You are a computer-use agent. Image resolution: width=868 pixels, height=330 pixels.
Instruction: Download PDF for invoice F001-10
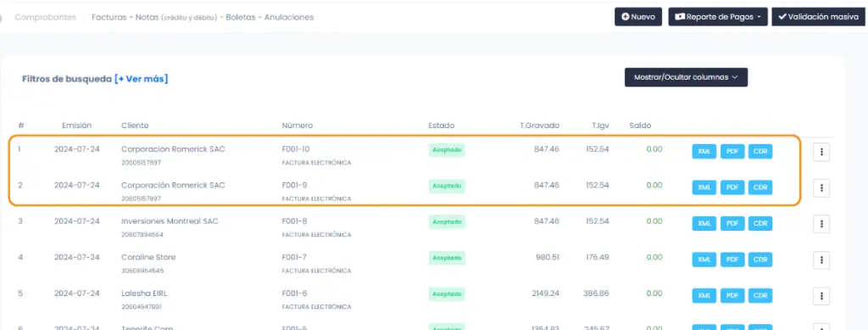pos(732,152)
